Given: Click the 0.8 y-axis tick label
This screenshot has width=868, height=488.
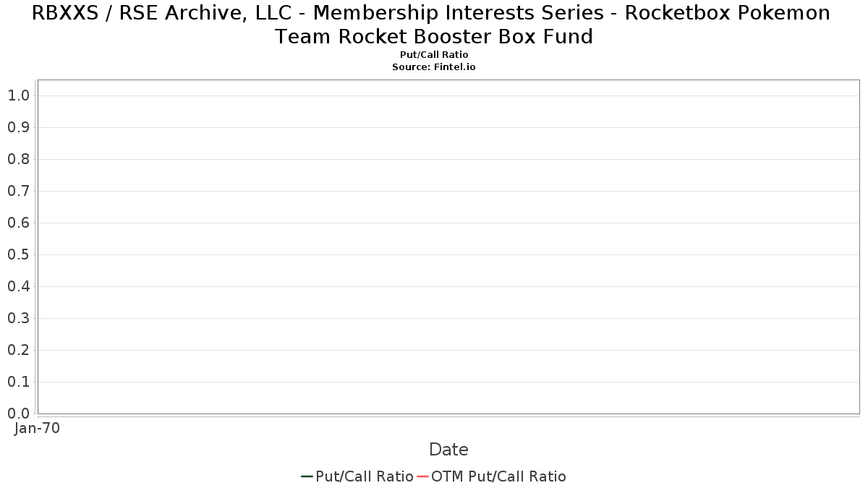Looking at the screenshot, I should click(18, 159).
